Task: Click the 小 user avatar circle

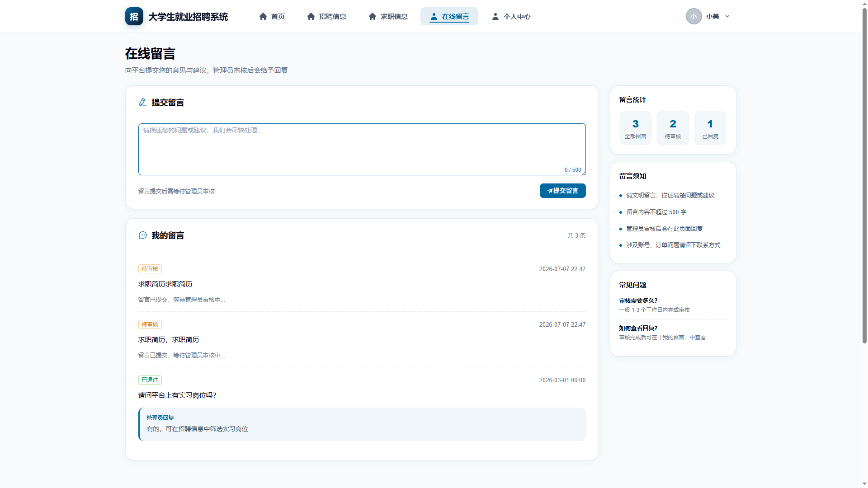Action: point(693,16)
